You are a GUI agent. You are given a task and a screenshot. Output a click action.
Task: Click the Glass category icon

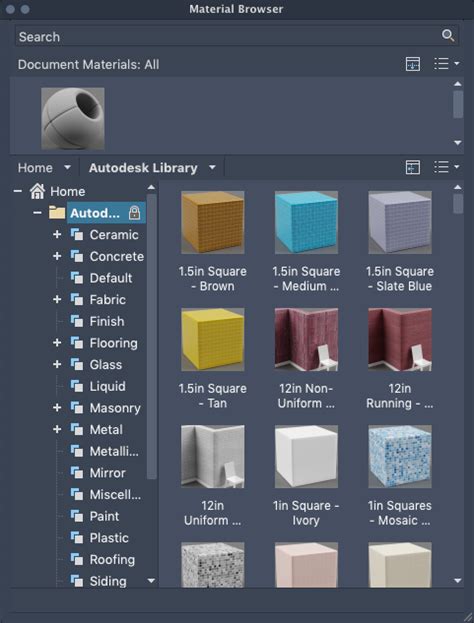pos(77,364)
